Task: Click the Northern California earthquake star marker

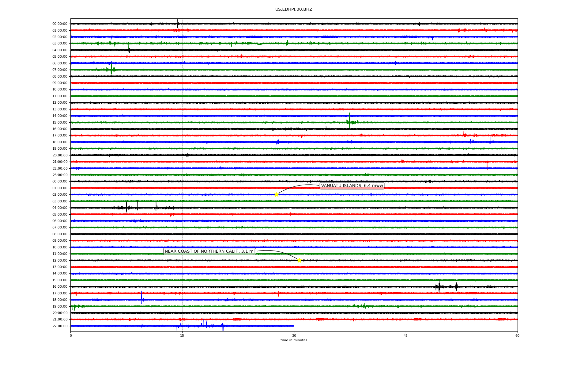Action: coord(299,260)
